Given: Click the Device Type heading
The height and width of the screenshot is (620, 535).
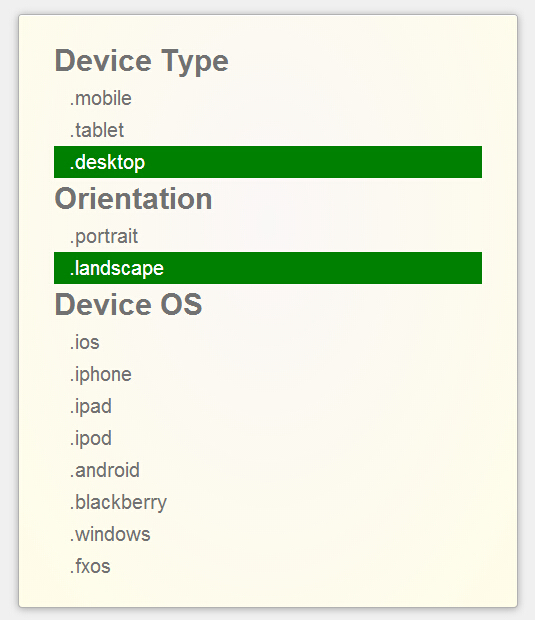Looking at the screenshot, I should click(142, 61).
